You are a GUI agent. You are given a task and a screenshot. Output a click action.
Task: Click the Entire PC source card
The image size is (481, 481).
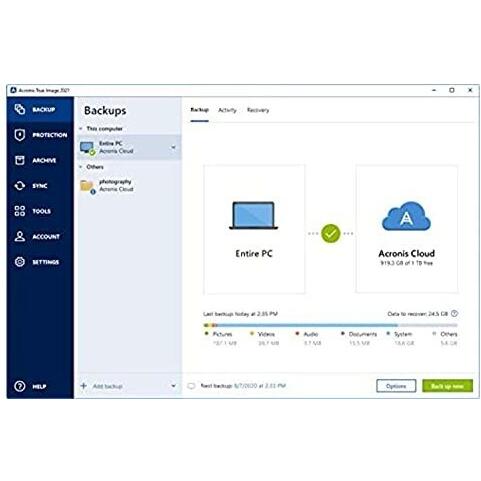tap(254, 229)
